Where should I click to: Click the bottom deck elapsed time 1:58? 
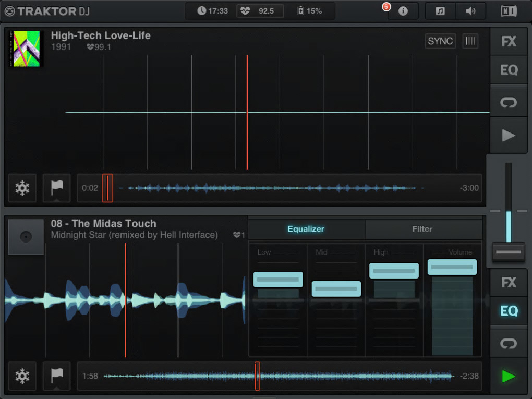coord(90,376)
